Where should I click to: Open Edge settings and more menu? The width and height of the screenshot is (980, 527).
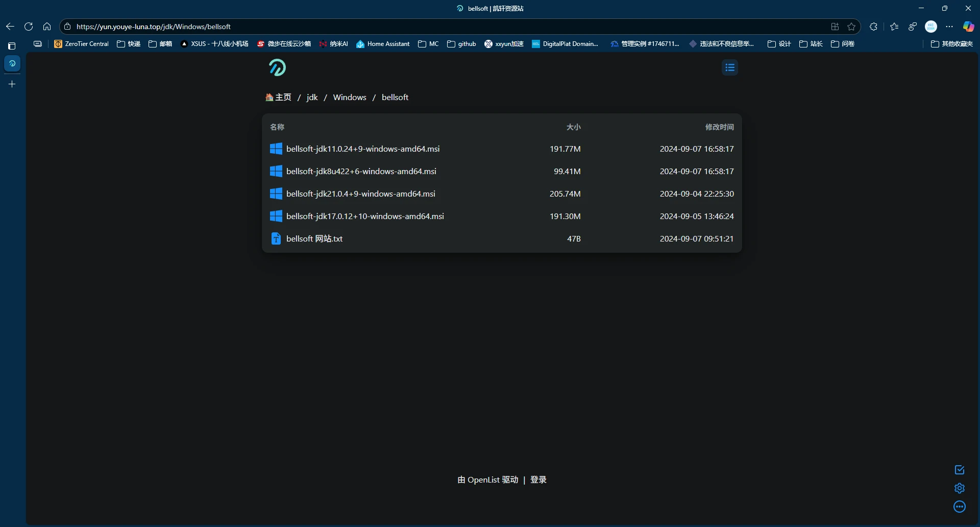tap(949, 27)
